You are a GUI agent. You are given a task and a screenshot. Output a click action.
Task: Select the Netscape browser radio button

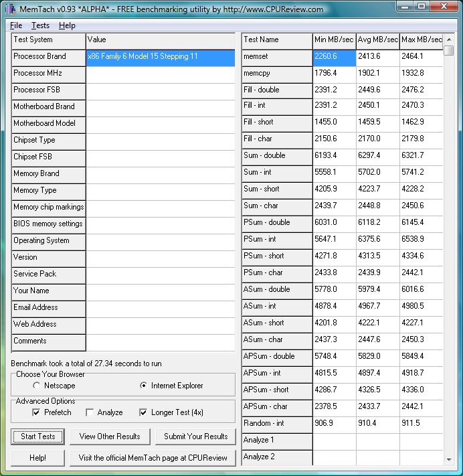point(36,386)
